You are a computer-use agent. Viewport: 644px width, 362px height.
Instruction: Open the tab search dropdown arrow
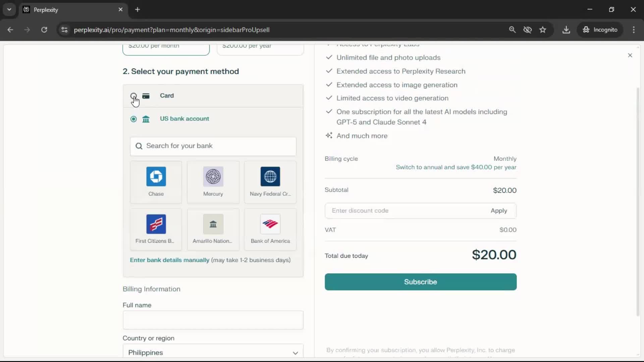click(9, 9)
